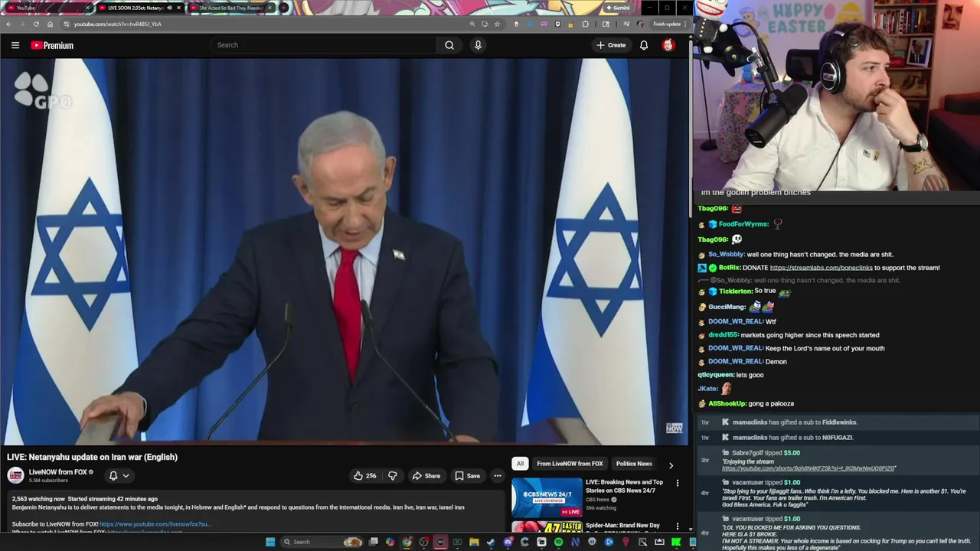The image size is (980, 551).
Task: Click Fiddlewinks in gifted sub alert
Action: click(840, 422)
